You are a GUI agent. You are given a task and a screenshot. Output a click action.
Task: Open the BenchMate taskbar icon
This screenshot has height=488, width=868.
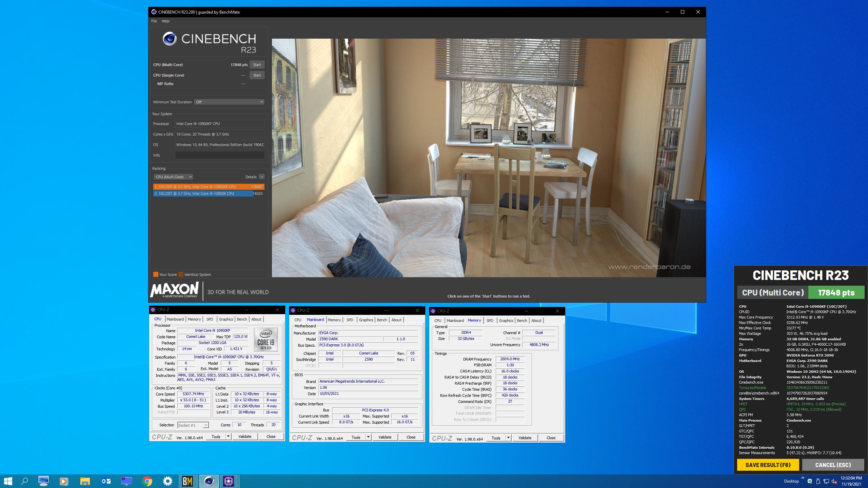[x=188, y=481]
